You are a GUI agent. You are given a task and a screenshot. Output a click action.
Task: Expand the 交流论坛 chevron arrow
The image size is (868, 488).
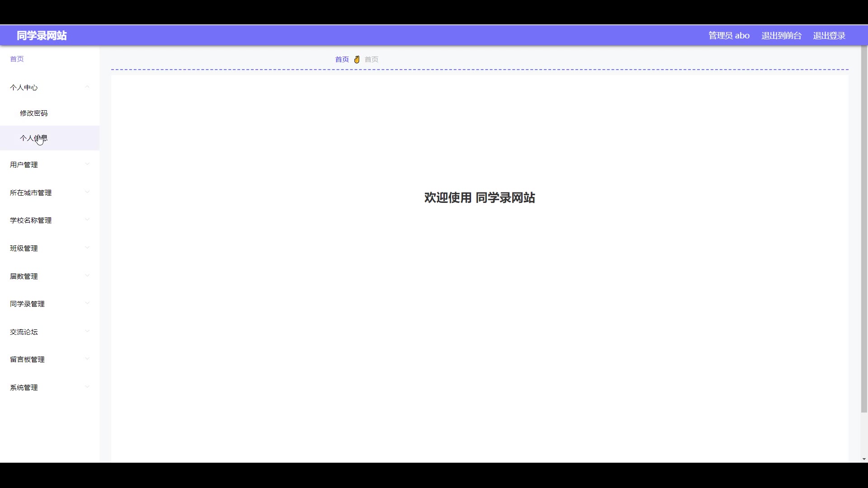pos(87,331)
